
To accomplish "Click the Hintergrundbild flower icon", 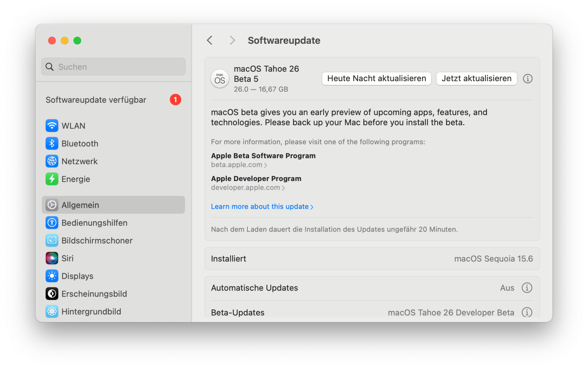I will point(52,312).
